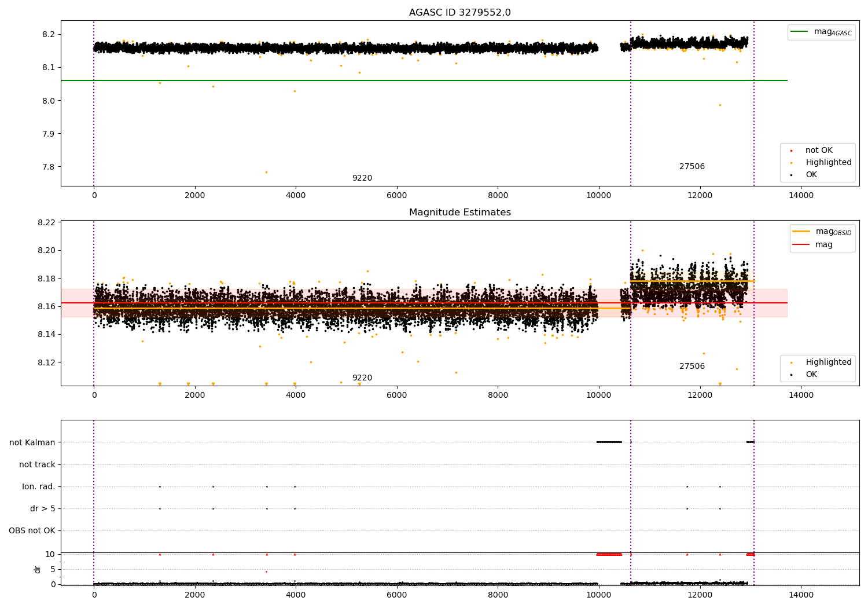Click the "27506" obsid label in top plot
868x608 pixels.
(692, 167)
